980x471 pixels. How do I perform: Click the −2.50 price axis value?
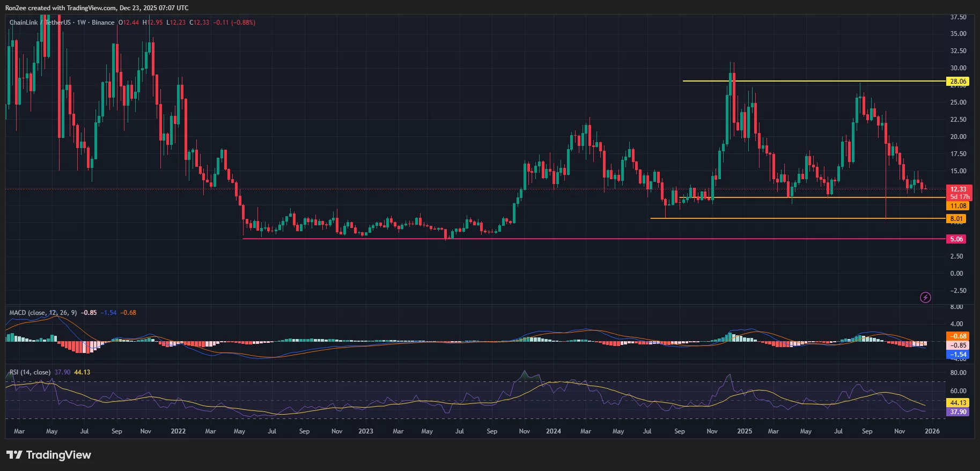[958, 291]
